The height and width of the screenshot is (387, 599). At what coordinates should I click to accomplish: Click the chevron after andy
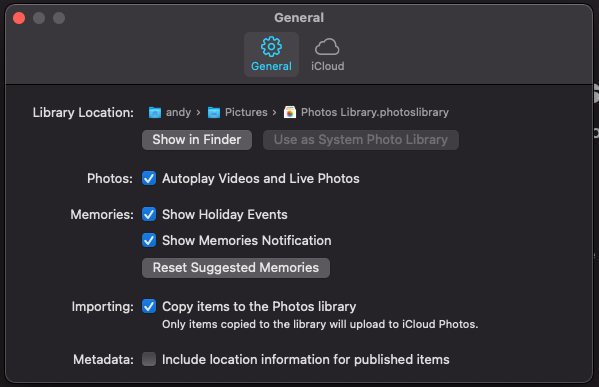click(198, 113)
